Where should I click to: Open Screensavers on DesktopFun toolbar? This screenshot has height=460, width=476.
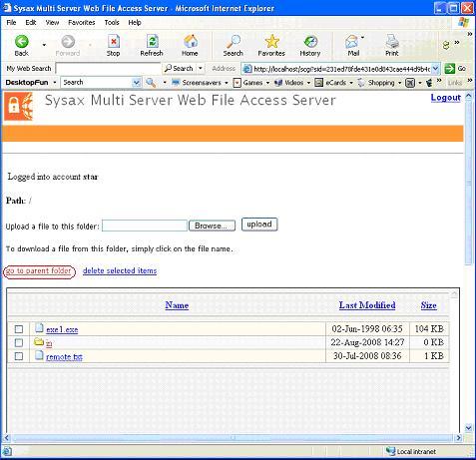[202, 83]
